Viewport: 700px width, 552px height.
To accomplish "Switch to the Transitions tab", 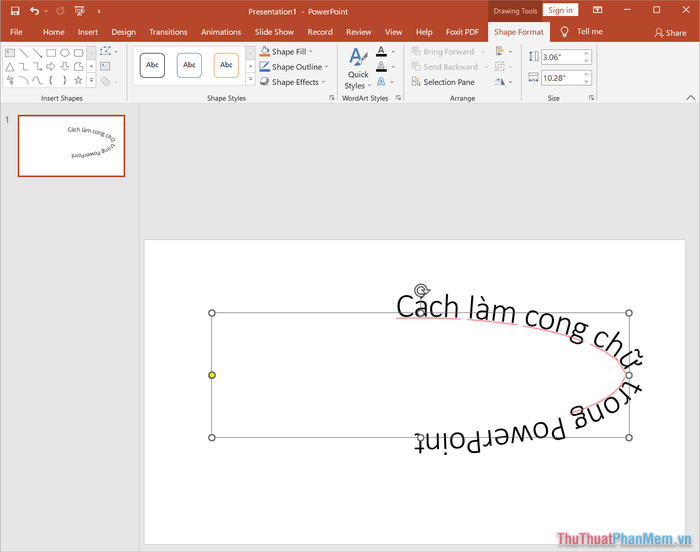I will click(x=168, y=32).
